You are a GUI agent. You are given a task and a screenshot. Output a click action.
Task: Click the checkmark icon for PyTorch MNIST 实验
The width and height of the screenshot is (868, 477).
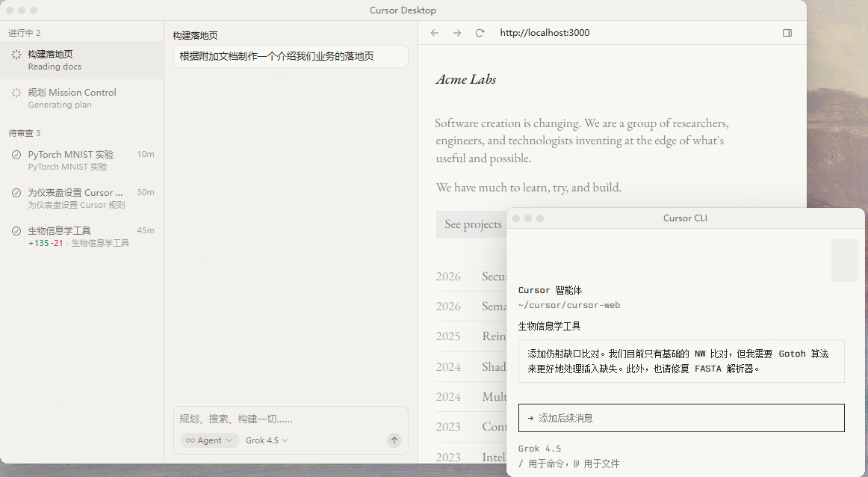point(16,155)
